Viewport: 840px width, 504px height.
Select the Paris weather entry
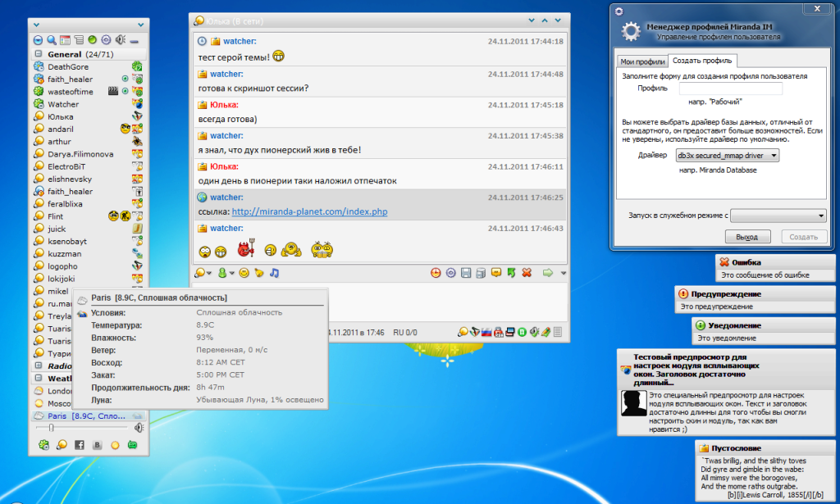[88, 415]
